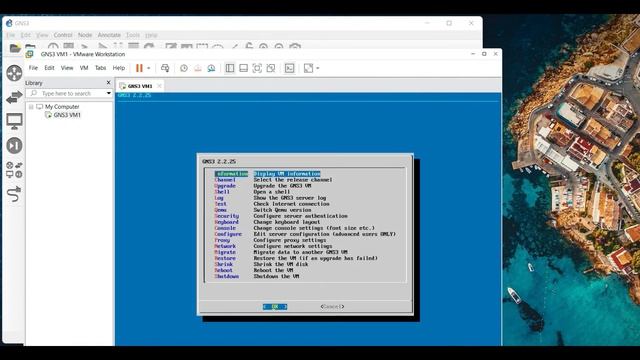The image size is (640, 360).
Task: Open the Tools menu in GNS3 window
Action: point(133,35)
